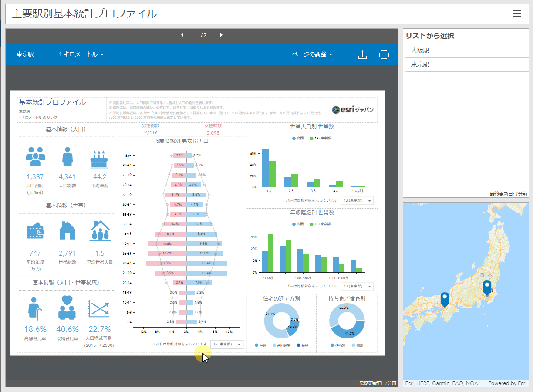This screenshot has height=392, width=533.
Task: Click the 5歳階級別 男女別人口 chart title
Action: 182,141
